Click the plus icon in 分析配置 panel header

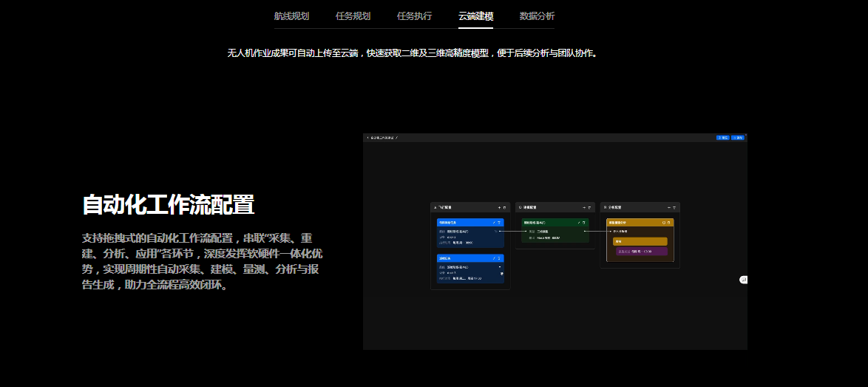[668, 207]
